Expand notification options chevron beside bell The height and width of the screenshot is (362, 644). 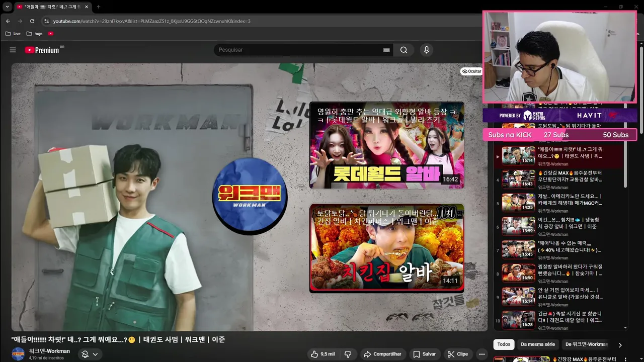tap(95, 354)
